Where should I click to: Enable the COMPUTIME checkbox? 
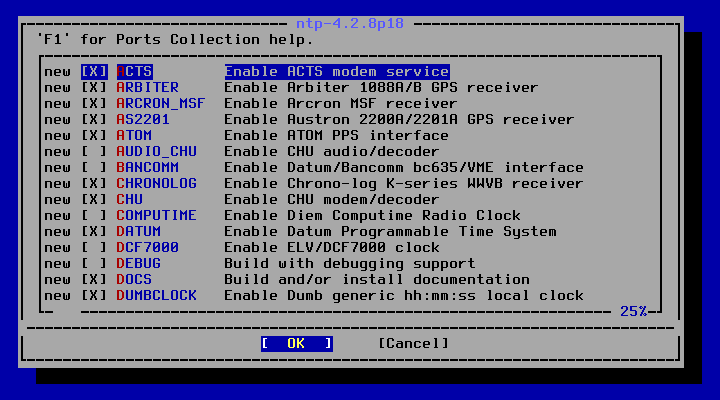coord(94,216)
